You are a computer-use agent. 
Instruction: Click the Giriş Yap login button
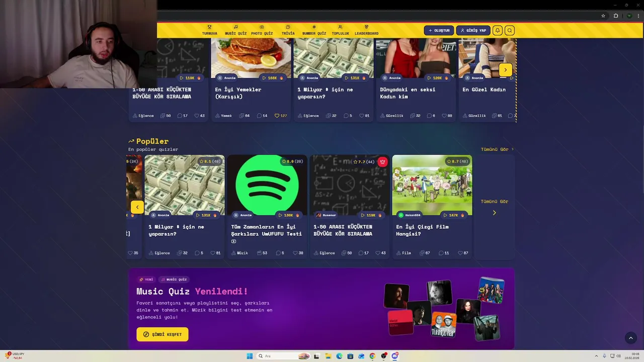coord(473,30)
